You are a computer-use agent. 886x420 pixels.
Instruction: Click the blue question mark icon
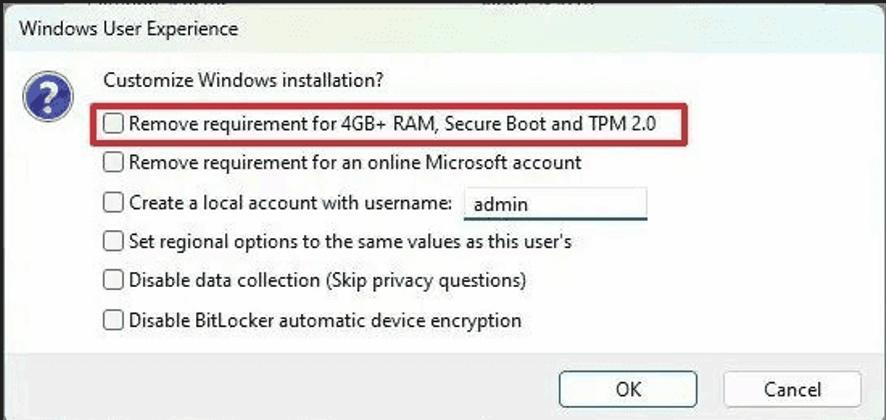pyautogui.click(x=48, y=99)
